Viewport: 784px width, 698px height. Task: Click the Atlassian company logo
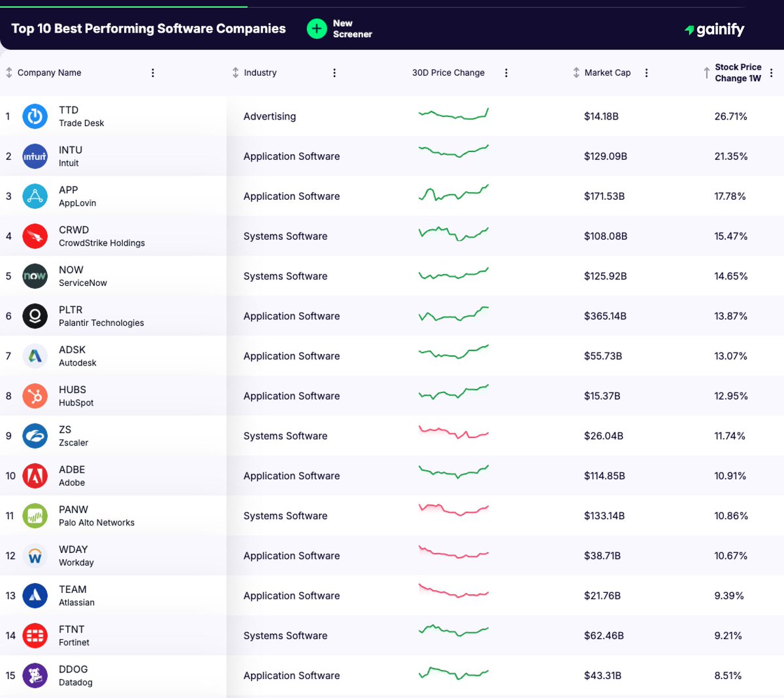coord(35,595)
